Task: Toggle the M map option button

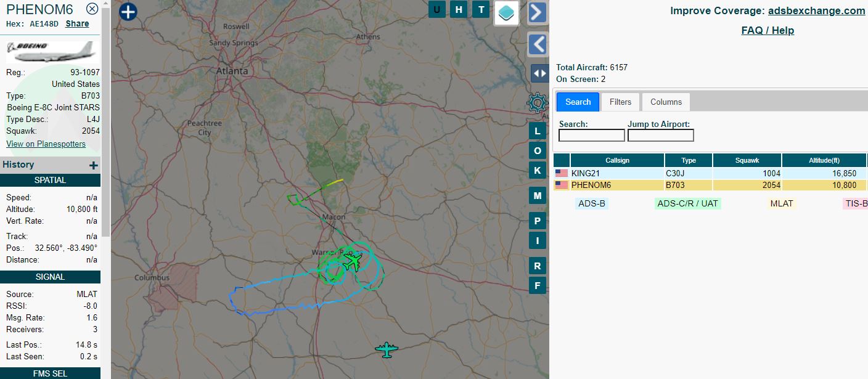Action: pyautogui.click(x=538, y=196)
